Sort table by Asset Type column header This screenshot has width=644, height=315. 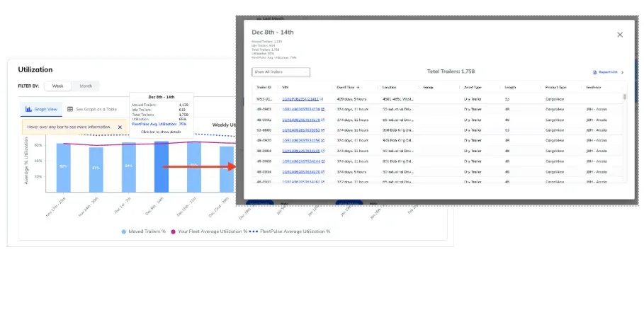473,86
